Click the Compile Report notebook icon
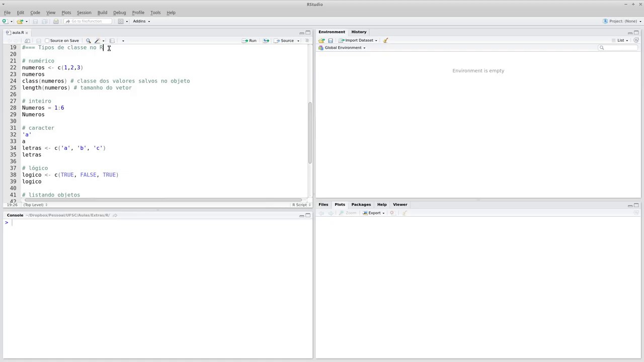644x362 pixels. click(112, 41)
